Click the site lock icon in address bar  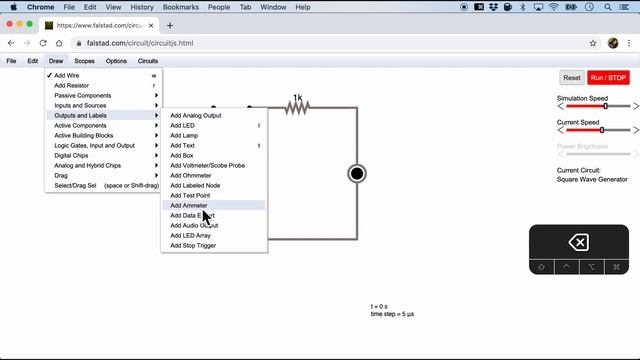(79, 43)
